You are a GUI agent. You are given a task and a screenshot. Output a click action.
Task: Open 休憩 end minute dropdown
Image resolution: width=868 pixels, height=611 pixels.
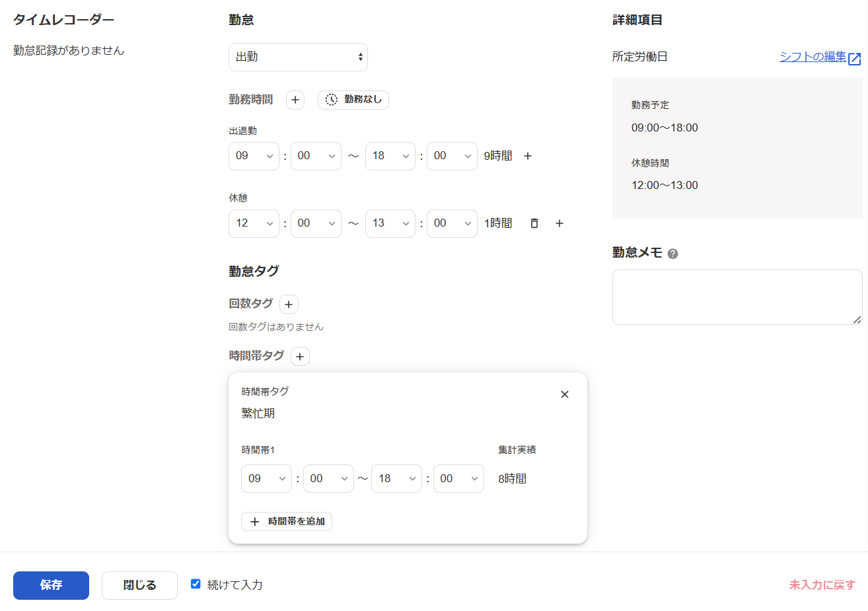(452, 223)
